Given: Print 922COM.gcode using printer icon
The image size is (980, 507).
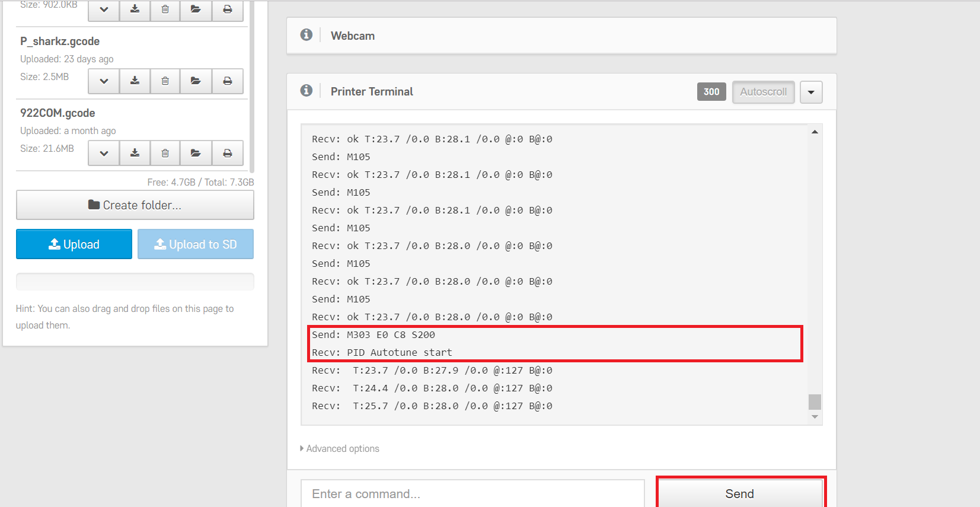Looking at the screenshot, I should [228, 153].
